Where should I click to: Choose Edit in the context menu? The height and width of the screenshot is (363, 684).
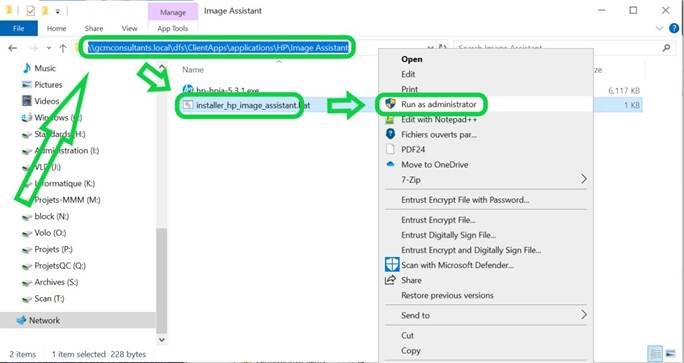(408, 74)
